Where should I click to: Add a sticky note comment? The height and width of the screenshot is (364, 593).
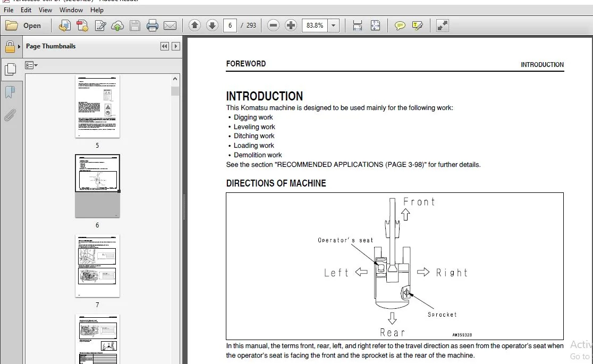click(400, 26)
